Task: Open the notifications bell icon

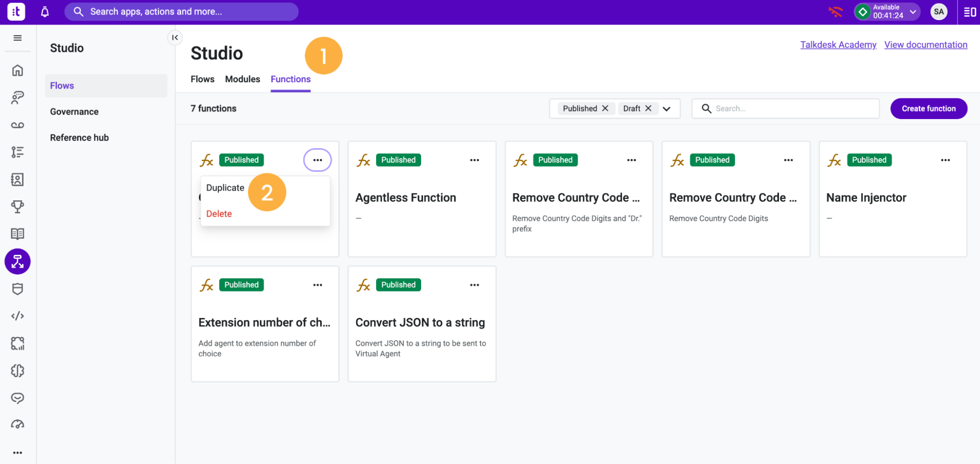Action: pos(45,12)
